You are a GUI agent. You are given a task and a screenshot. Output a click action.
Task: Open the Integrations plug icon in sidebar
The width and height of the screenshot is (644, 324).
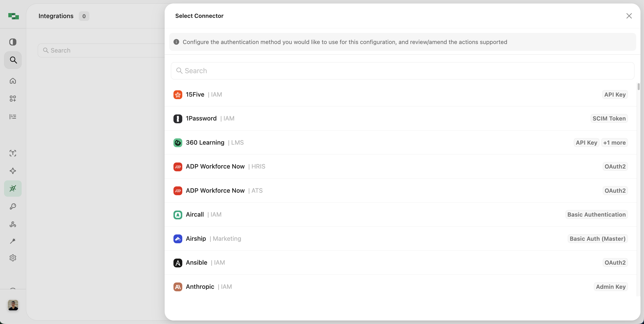pos(13,188)
